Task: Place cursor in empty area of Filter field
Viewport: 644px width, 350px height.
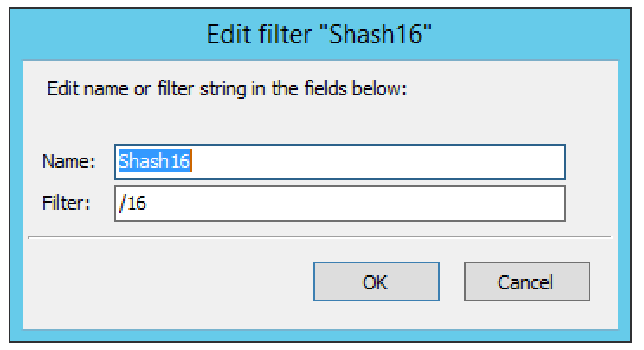Action: click(x=355, y=204)
